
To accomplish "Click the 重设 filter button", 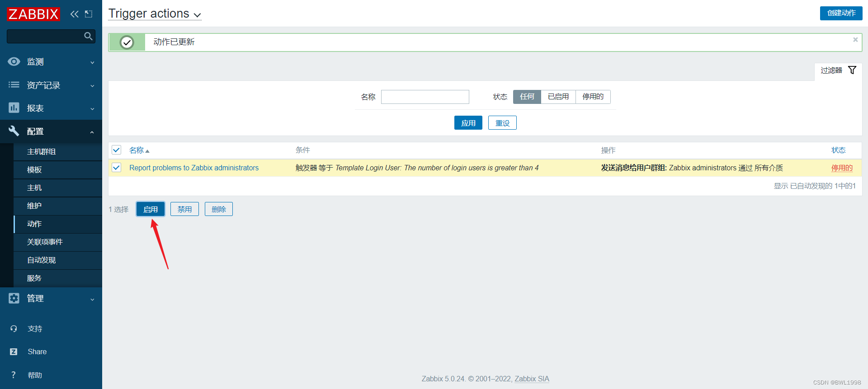I will [x=502, y=123].
